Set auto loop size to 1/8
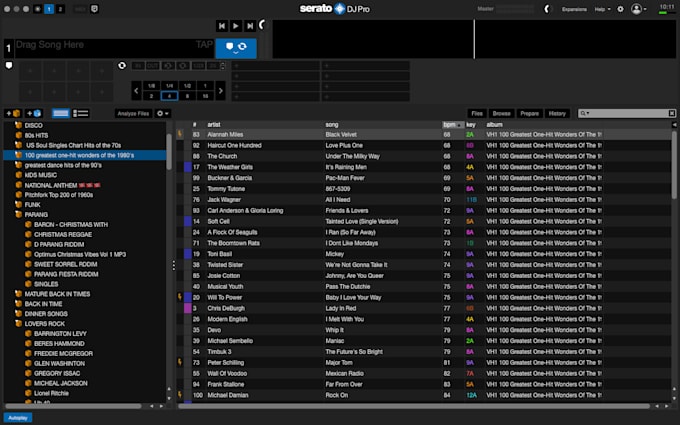 pyautogui.click(x=151, y=86)
